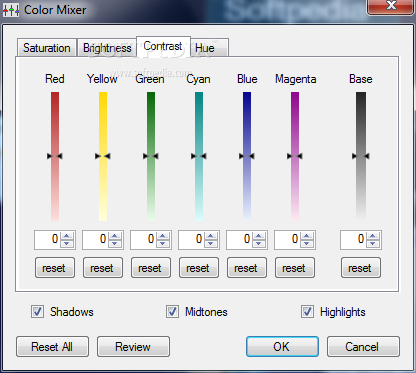Viewport: 416px width, 373px height.
Task: Increase the Cyan value with up arrow
Action: [211, 236]
